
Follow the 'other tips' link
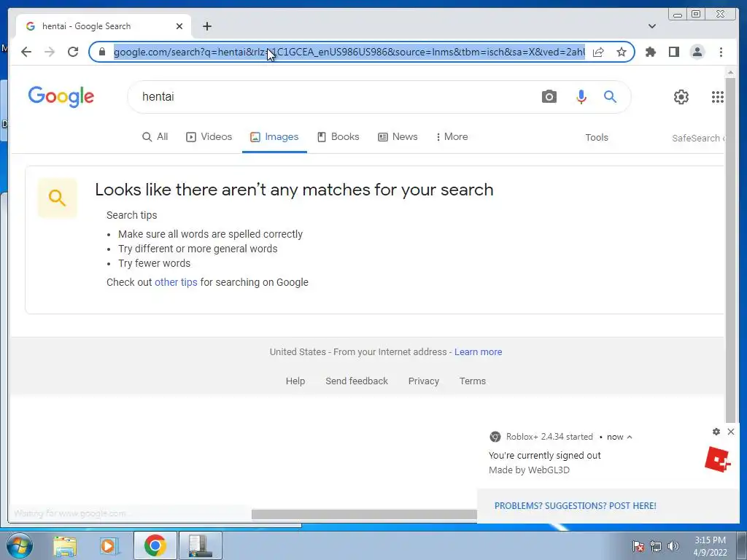176,282
